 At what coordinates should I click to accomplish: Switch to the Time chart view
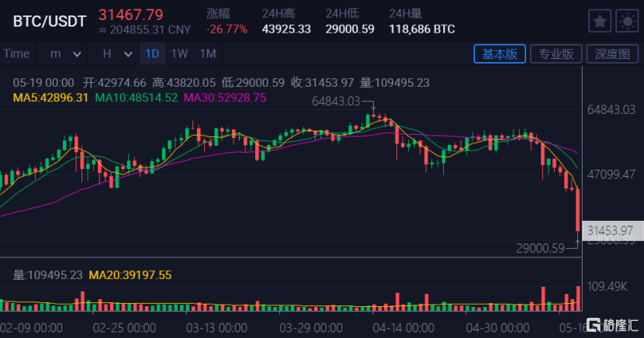click(16, 53)
